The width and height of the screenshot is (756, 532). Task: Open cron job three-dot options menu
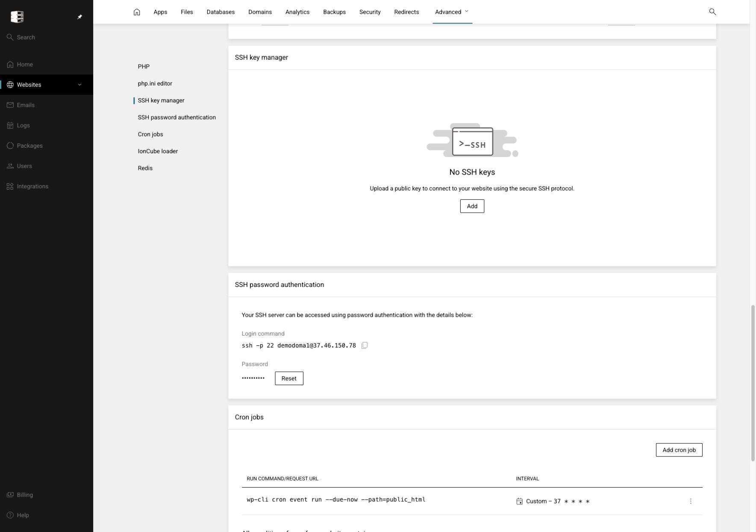(690, 501)
